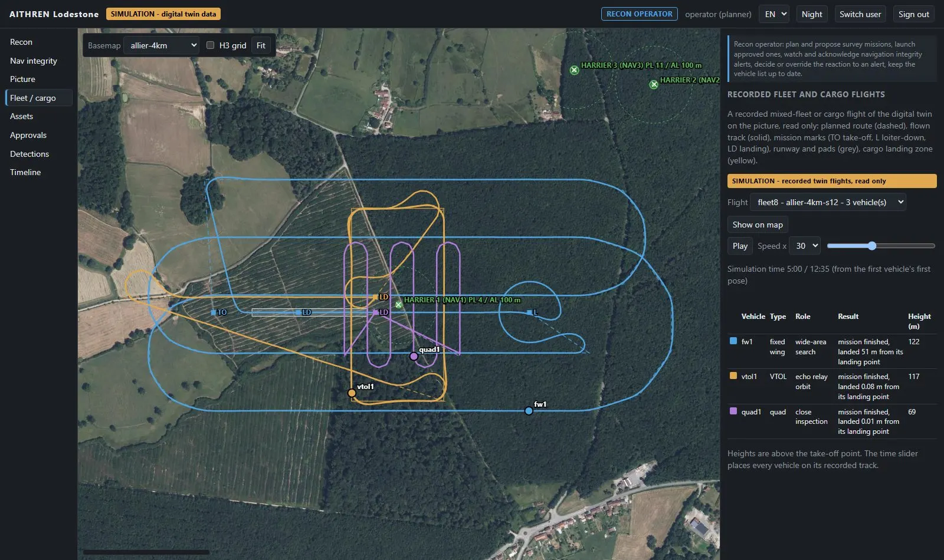This screenshot has height=560, width=944.
Task: Click the SIMULATION digital twin data badge
Action: (x=163, y=14)
